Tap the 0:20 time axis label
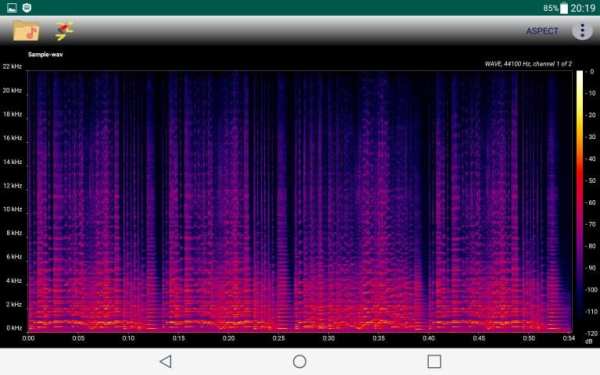600x375 pixels. click(x=228, y=338)
